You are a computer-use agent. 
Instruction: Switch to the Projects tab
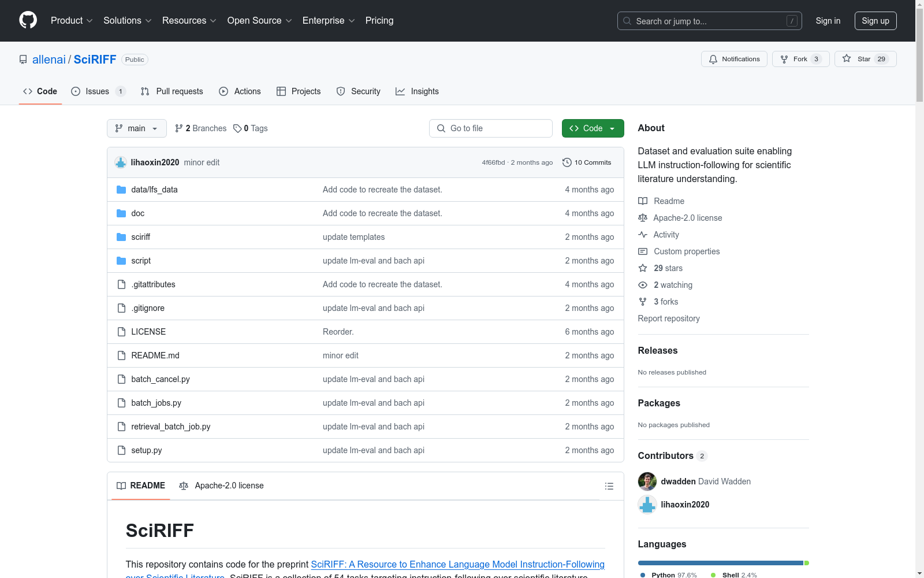click(x=299, y=91)
